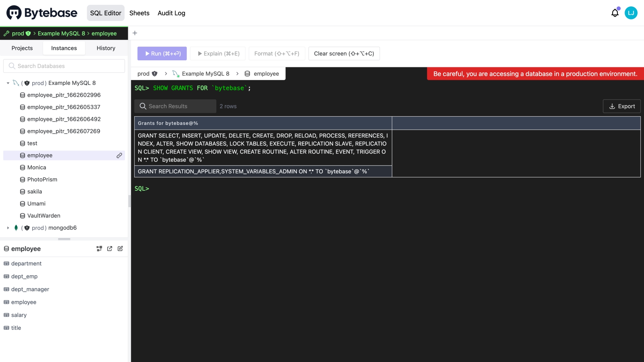Click the wrench icon in connection tab

pos(6,34)
